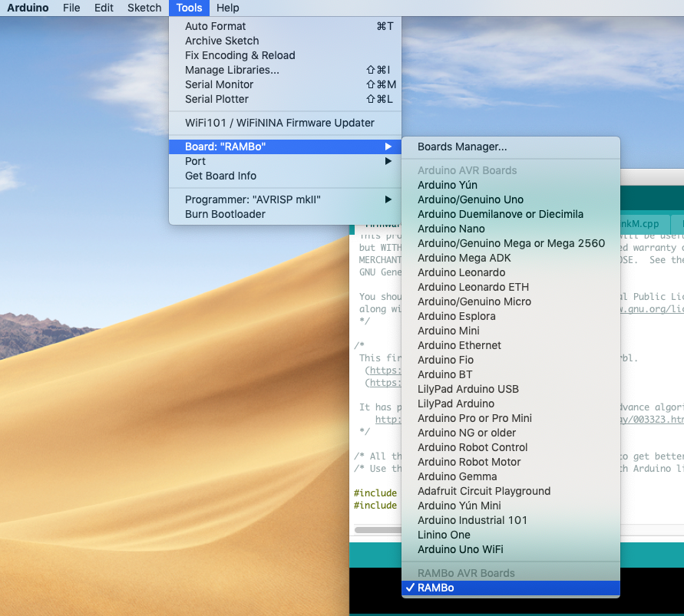Choose Arduino Esplora board
This screenshot has width=684, height=616.
(x=511, y=316)
